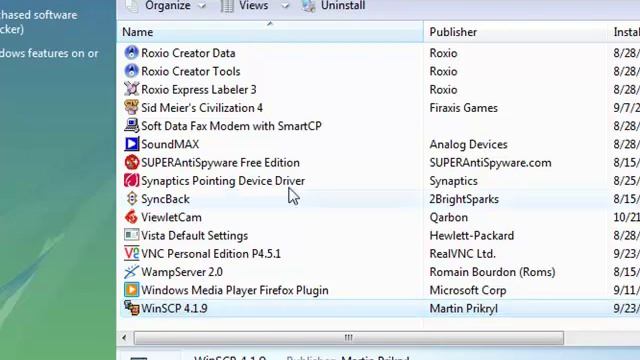Click the 2BrightSparks publisher cell
The width and height of the screenshot is (640, 360).
[464, 199]
